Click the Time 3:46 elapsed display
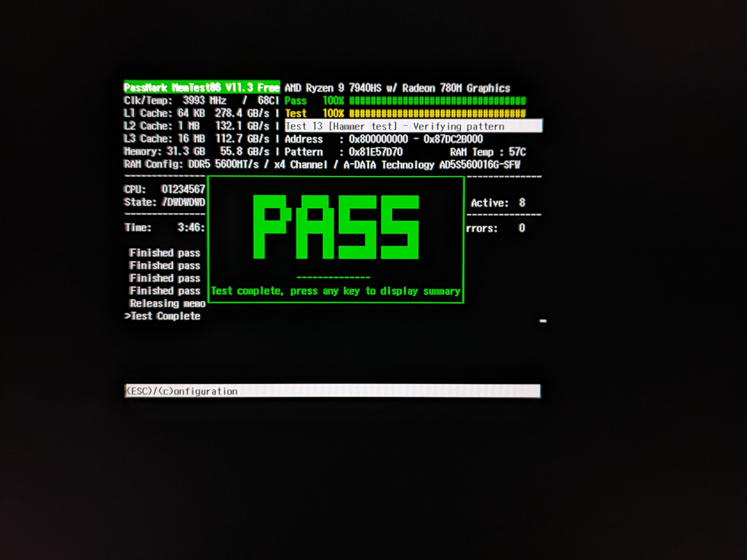The width and height of the screenshot is (747, 560). click(190, 227)
